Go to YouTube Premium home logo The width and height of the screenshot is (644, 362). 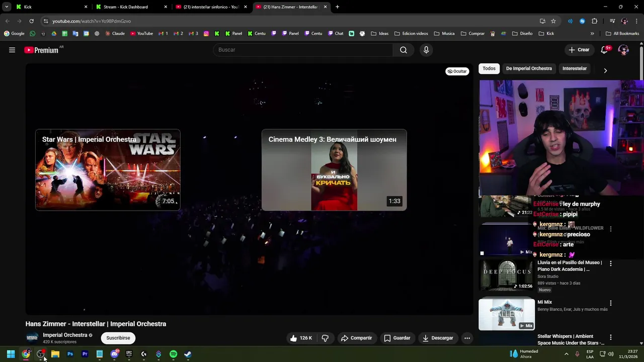[41, 50]
